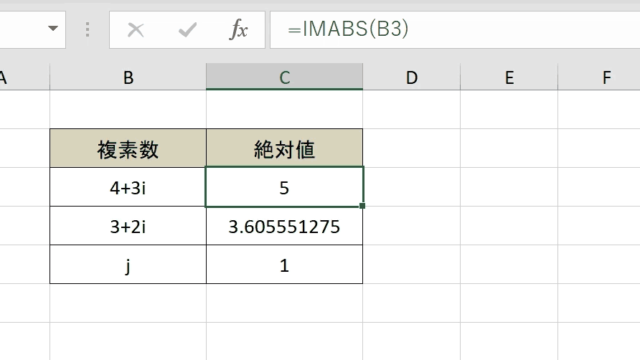Open the Insert Function fx dialog
Screen dimensions: 640x360
tap(239, 29)
